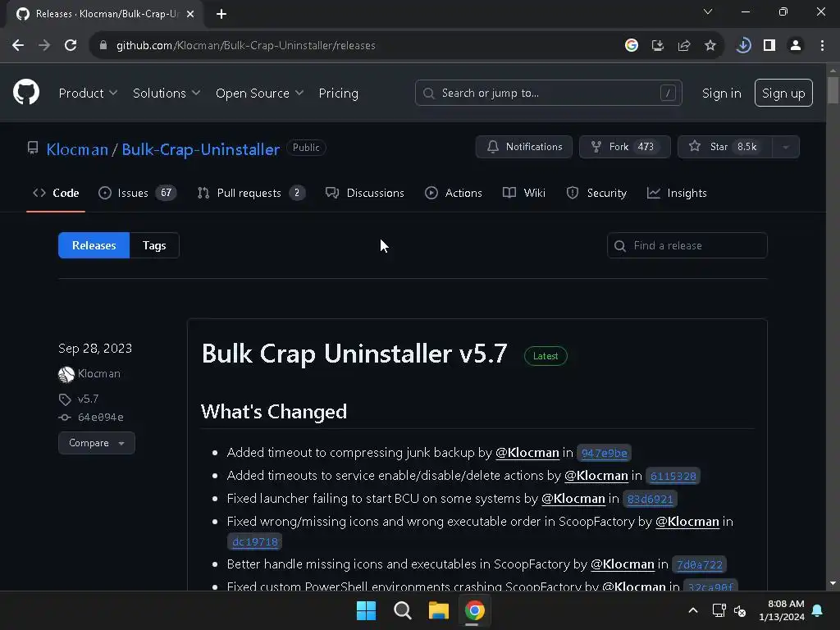Click the Chrome taskbar icon
The height and width of the screenshot is (630, 840).
(x=475, y=610)
